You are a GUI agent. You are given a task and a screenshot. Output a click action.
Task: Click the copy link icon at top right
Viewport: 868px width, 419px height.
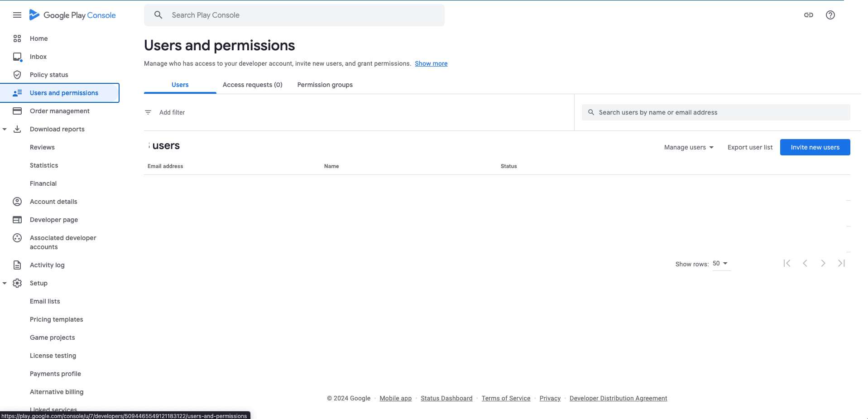[x=808, y=15]
